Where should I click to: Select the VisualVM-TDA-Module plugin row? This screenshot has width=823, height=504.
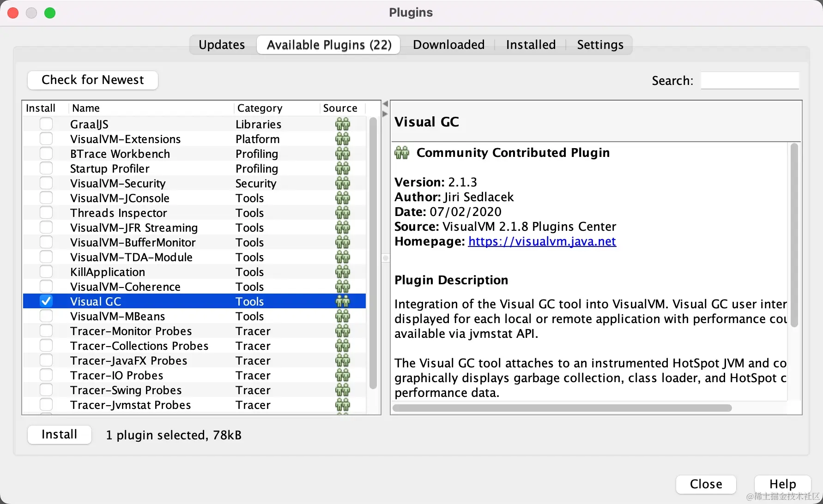[x=194, y=257]
